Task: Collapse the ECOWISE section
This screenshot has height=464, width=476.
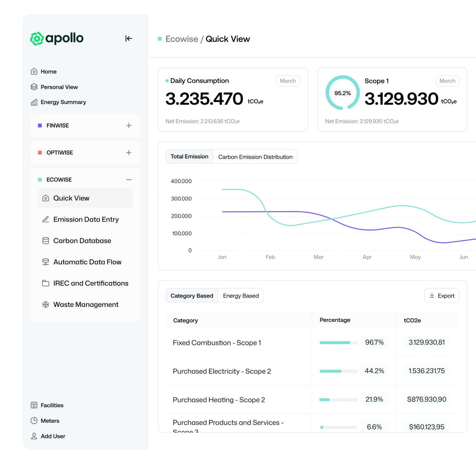Action: [129, 180]
